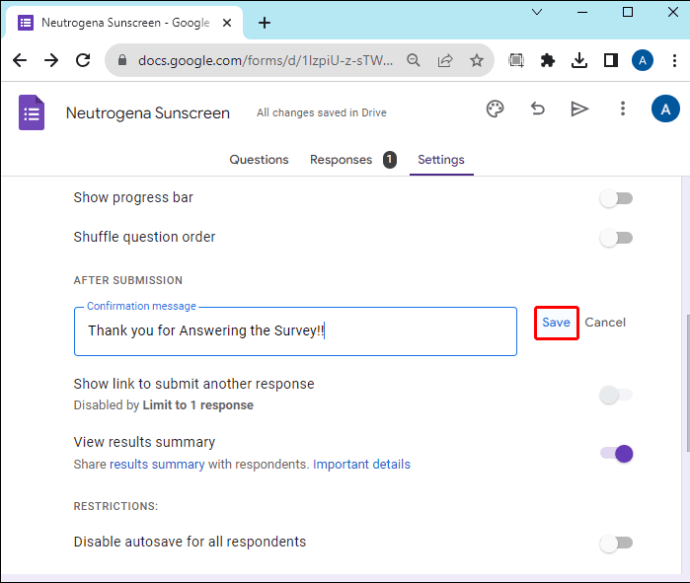Image resolution: width=690 pixels, height=583 pixels.
Task: Maximize the browser window
Action: pos(628,12)
